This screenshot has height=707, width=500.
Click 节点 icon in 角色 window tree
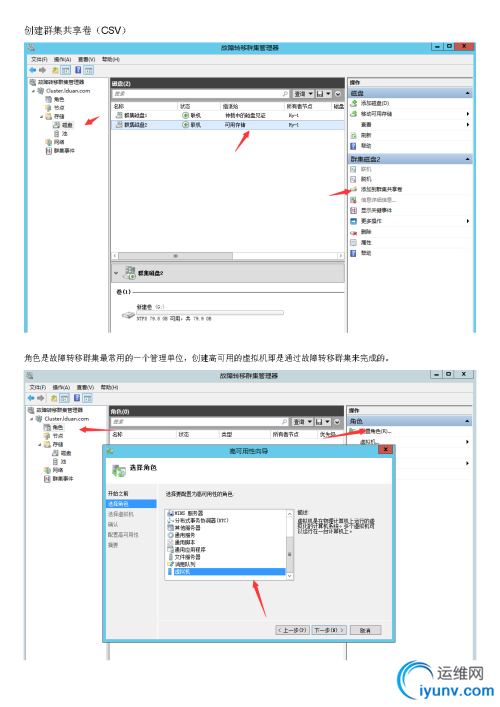pyautogui.click(x=47, y=436)
